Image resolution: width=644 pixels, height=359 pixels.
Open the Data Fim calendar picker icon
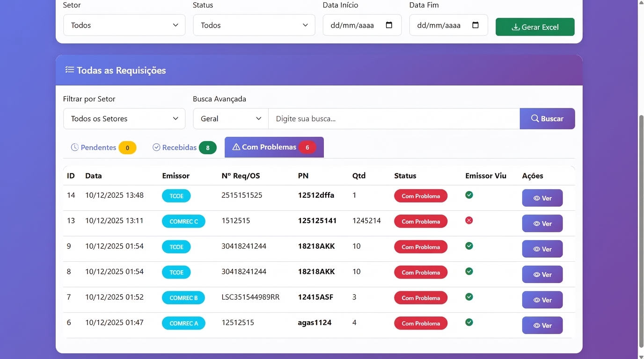tap(476, 25)
